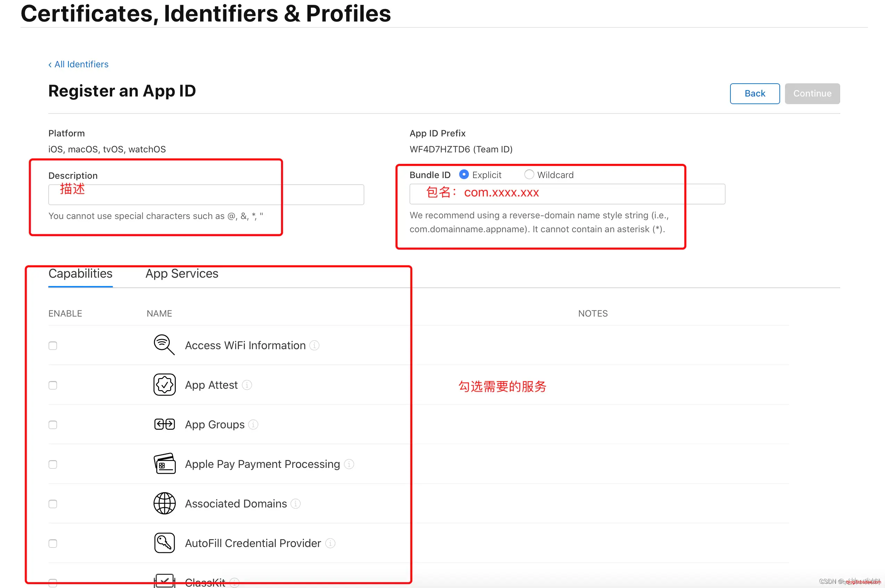Enable the Associated Domains checkbox
This screenshot has width=885, height=588.
click(x=53, y=504)
